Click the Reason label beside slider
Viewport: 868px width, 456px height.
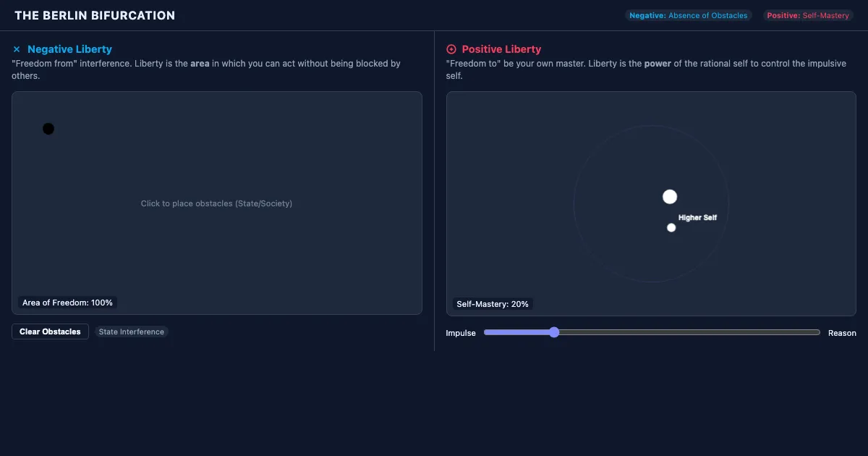click(842, 333)
